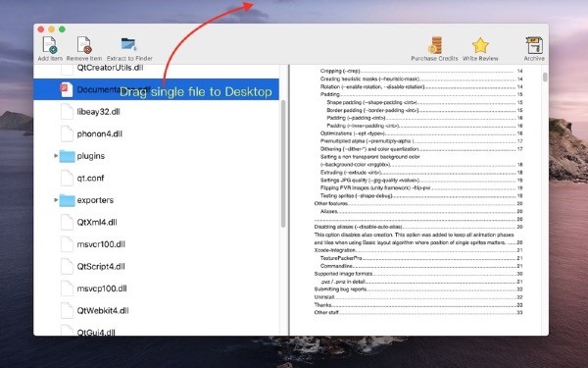588x368 pixels.
Task: Select the QtGui4.dll file name
Action: pos(96,332)
